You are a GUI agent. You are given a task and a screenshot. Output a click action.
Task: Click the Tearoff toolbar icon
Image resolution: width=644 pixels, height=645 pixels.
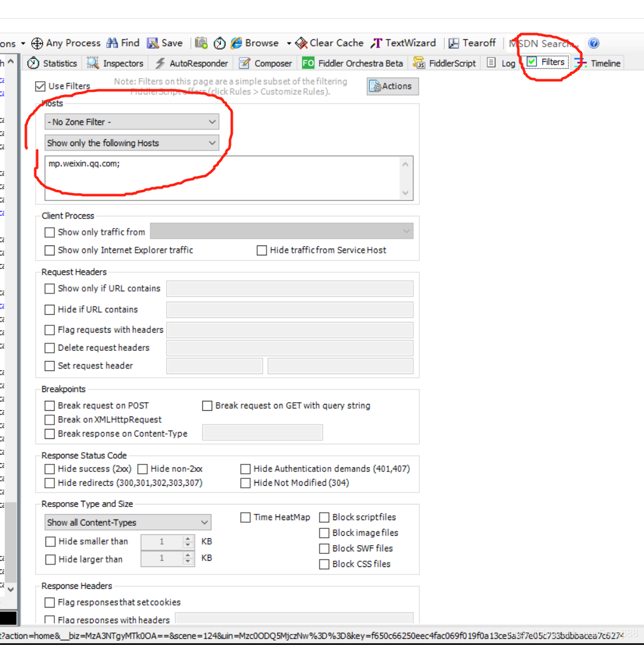coord(454,43)
